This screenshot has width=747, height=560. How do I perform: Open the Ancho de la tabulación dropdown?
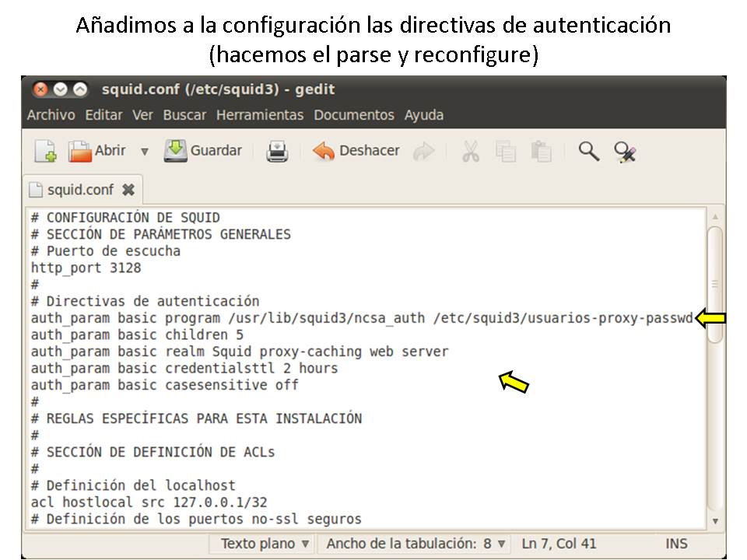click(416, 544)
